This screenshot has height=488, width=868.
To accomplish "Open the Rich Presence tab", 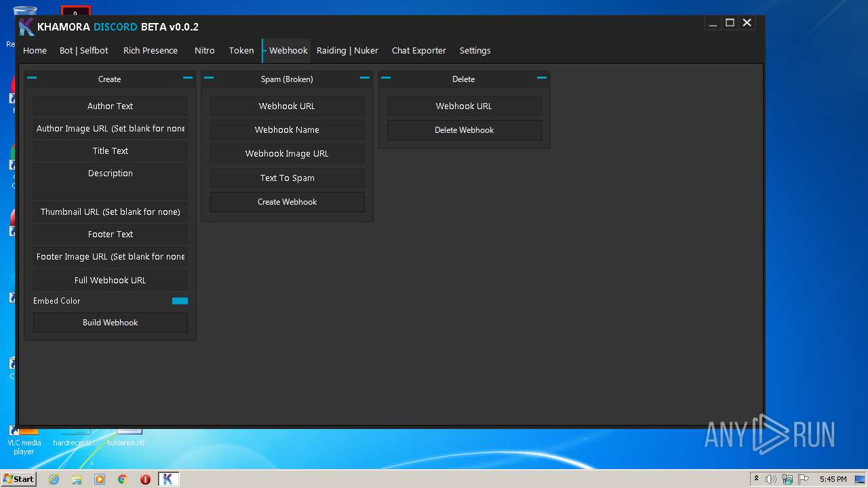I will tap(151, 51).
